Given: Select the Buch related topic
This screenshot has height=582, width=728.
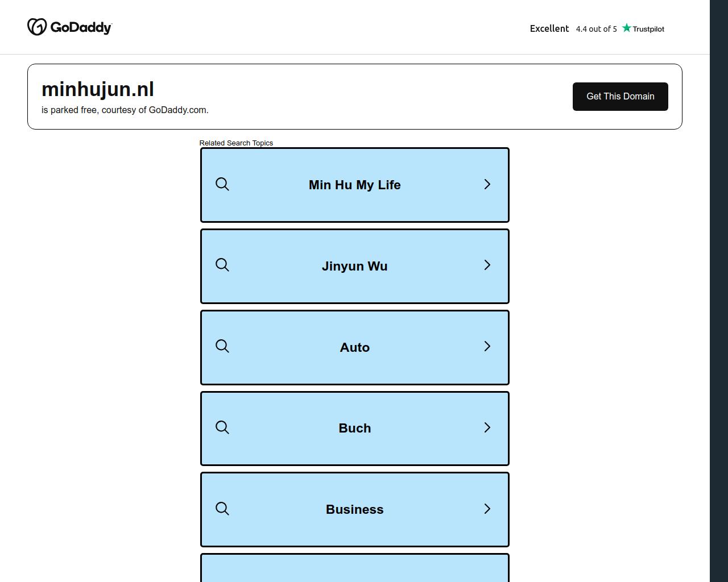Looking at the screenshot, I should pos(355,429).
